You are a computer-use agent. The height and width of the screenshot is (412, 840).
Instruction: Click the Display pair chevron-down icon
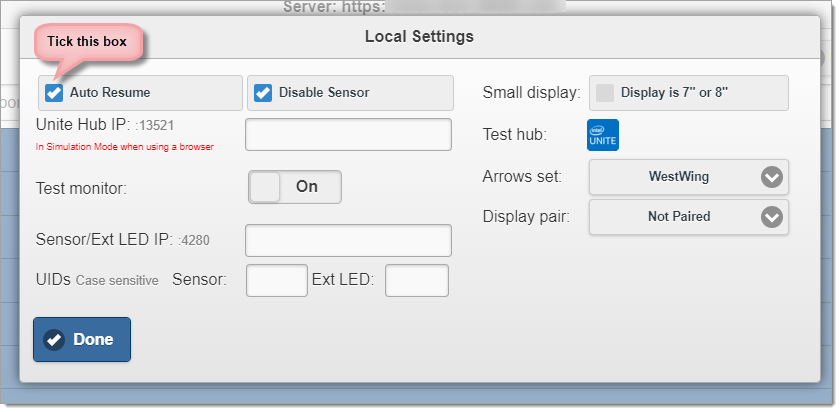click(772, 217)
